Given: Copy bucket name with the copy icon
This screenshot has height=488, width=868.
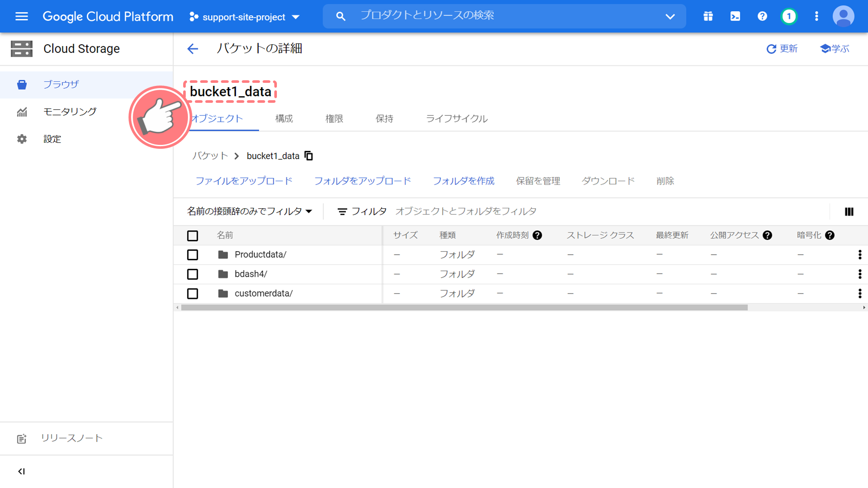Looking at the screenshot, I should coord(309,156).
